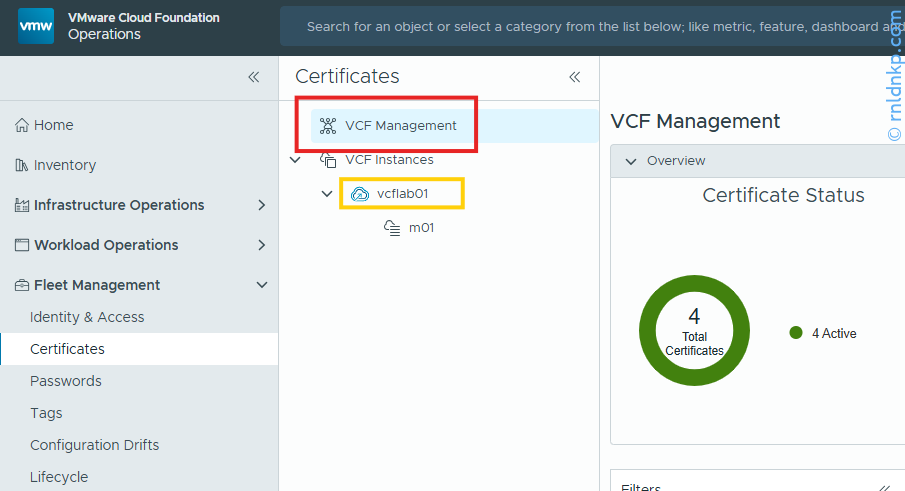Click the vcflab01 cloud icon
The height and width of the screenshot is (491, 905).
pyautogui.click(x=360, y=194)
